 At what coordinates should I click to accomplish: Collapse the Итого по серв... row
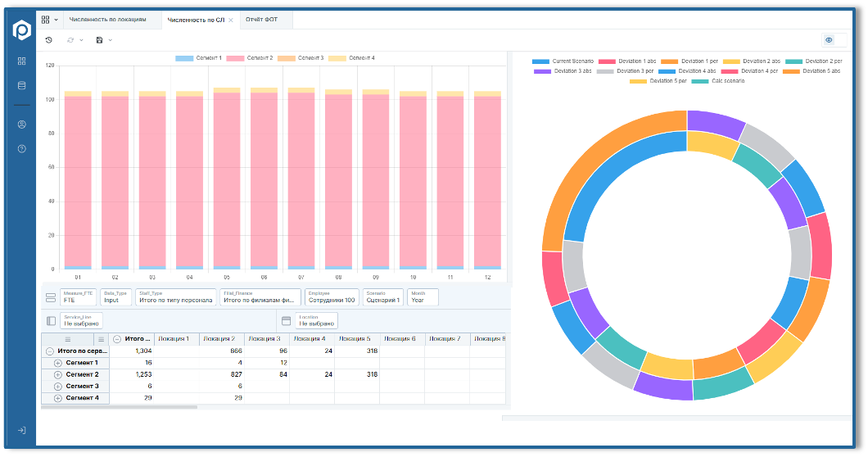(x=50, y=351)
